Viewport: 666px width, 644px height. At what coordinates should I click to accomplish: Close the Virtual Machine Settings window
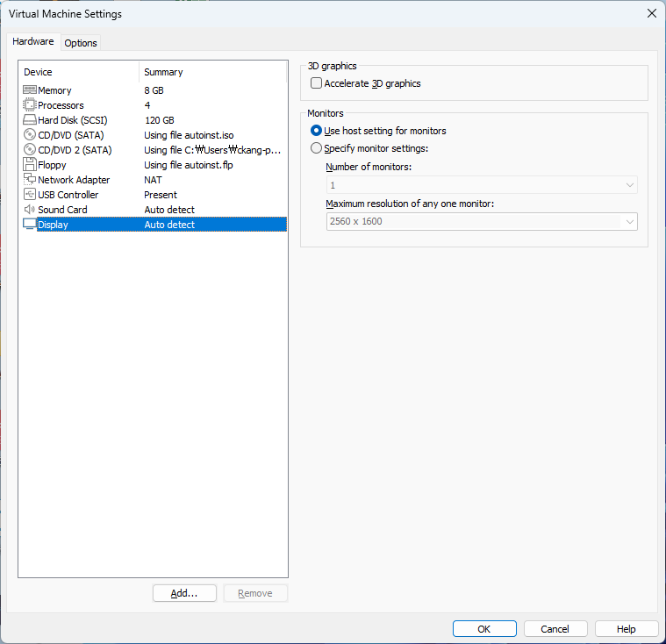[652, 13]
